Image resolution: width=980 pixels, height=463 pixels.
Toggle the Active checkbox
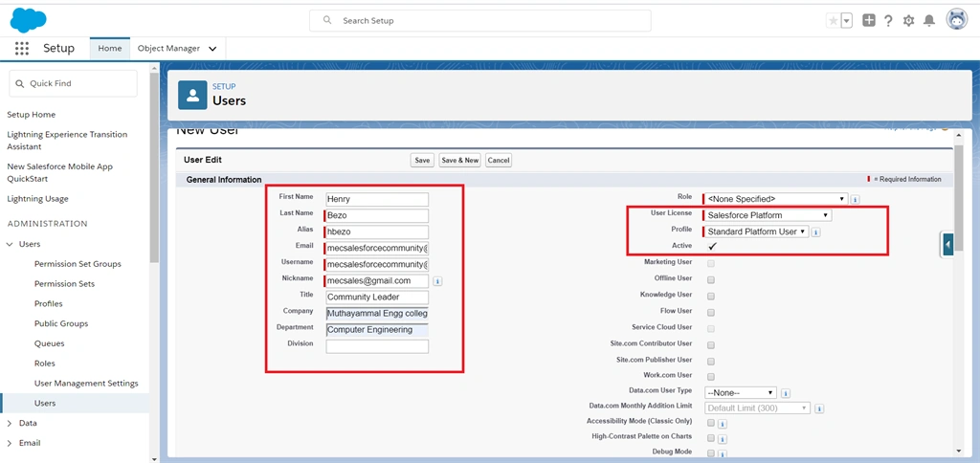click(x=711, y=246)
